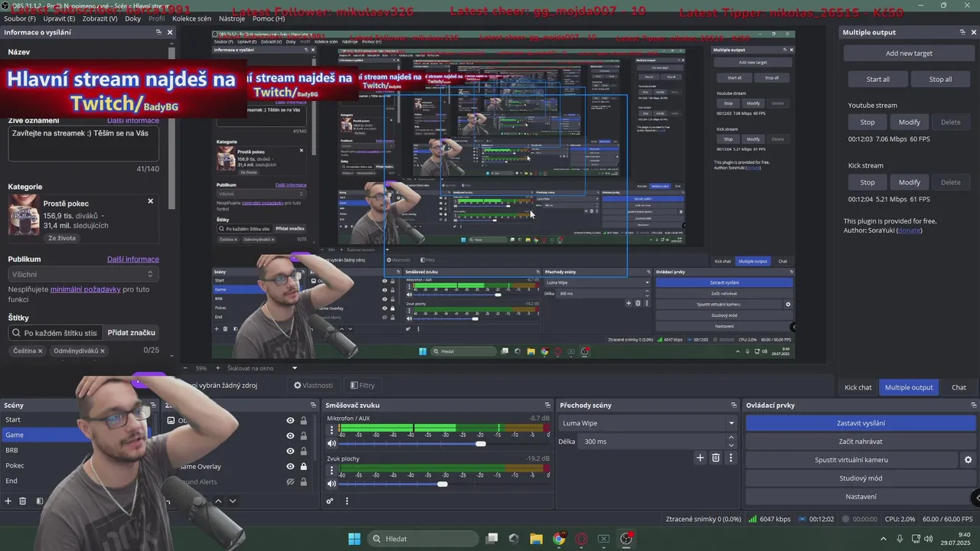Show the hidden Sound Alerts source
Image resolution: width=980 pixels, height=551 pixels.
point(290,482)
